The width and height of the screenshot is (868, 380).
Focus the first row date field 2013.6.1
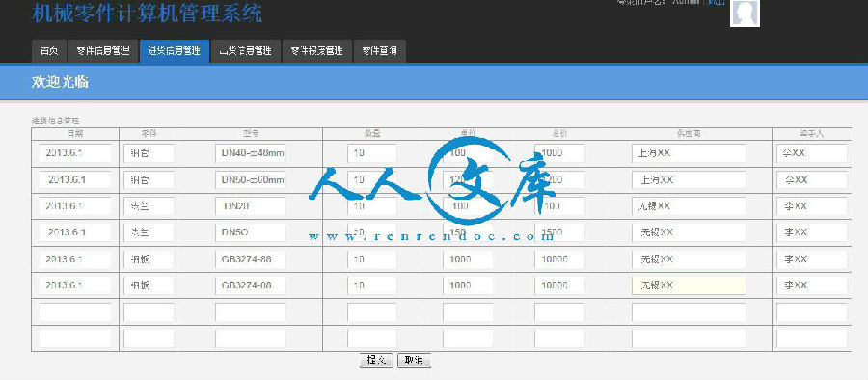pyautogui.click(x=74, y=153)
